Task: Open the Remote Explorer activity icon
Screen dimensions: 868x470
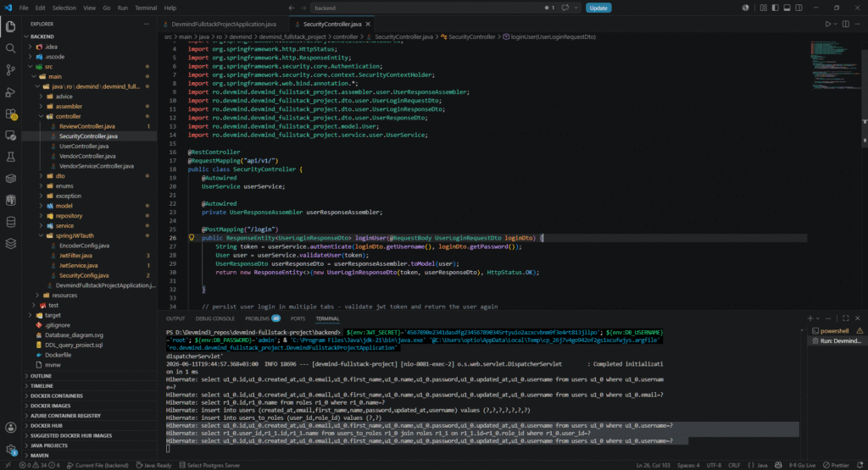Action: (10, 135)
